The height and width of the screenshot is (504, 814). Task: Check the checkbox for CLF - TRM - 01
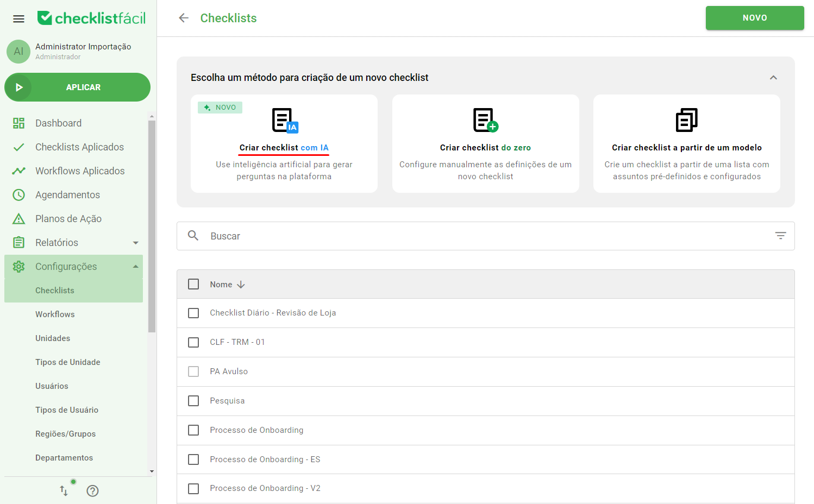pos(193,342)
